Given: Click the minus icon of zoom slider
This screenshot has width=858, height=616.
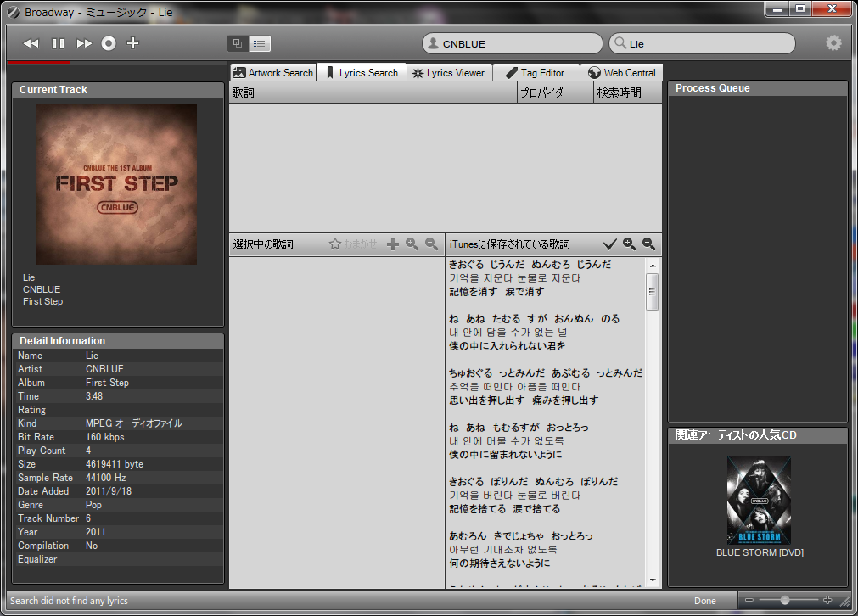Looking at the screenshot, I should point(749,600).
